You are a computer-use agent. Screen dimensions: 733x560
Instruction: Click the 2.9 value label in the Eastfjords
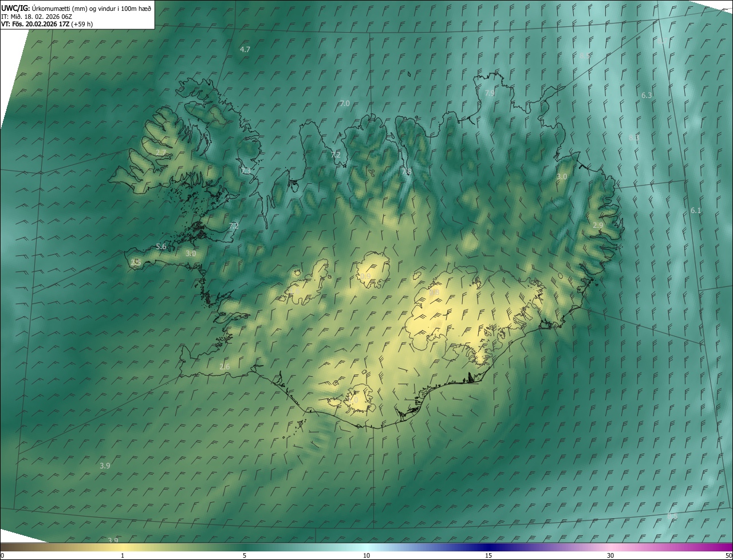tap(598, 226)
